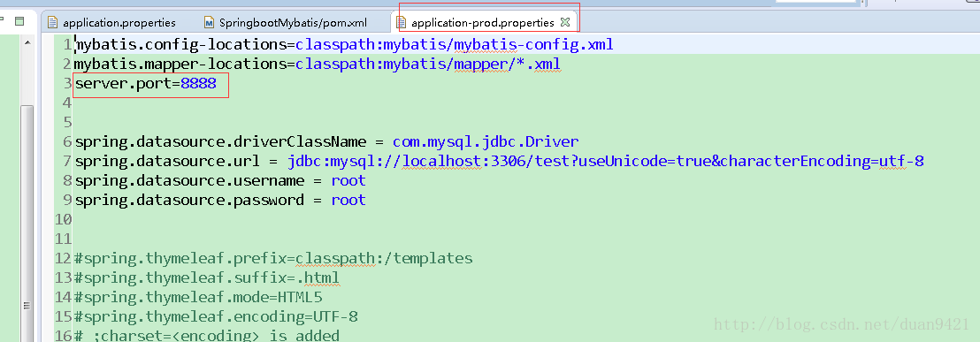Open the SpringbootMybatis/pom.xml tab

pos(286,23)
